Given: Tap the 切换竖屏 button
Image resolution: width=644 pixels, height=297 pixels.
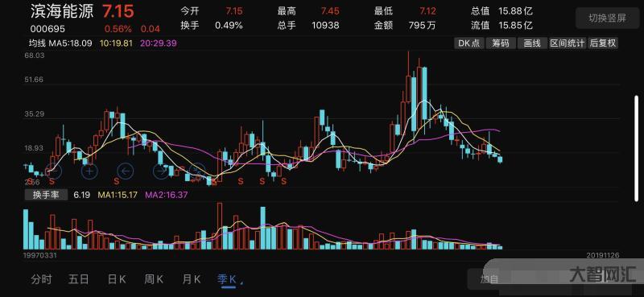Looking at the screenshot, I should coord(607,18).
